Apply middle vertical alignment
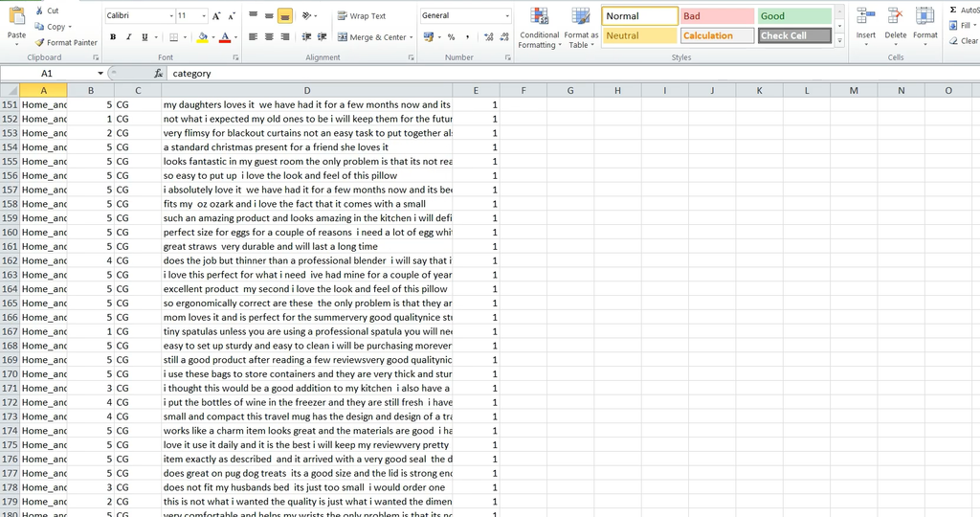 pyautogui.click(x=269, y=15)
